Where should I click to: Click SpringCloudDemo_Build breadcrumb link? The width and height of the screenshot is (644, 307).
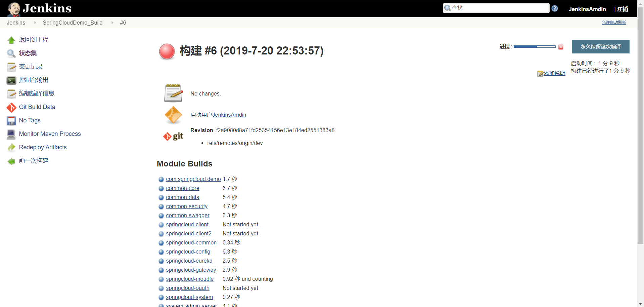point(73,23)
